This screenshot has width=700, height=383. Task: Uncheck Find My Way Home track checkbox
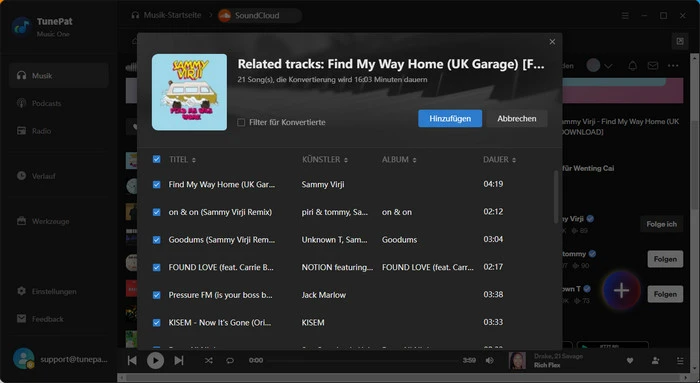[157, 184]
